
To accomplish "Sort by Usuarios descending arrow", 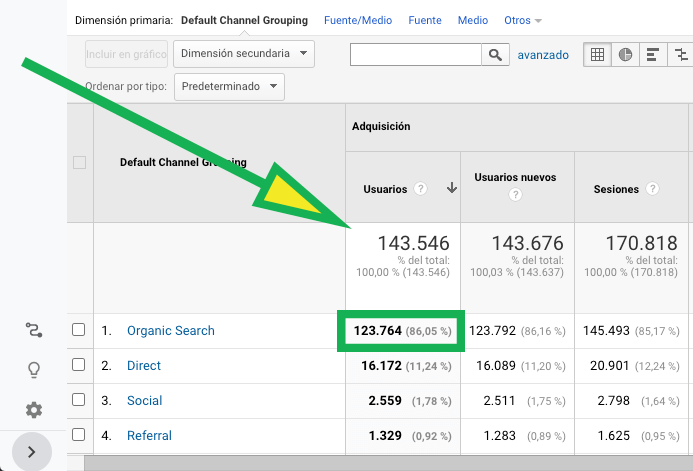I will pos(452,188).
